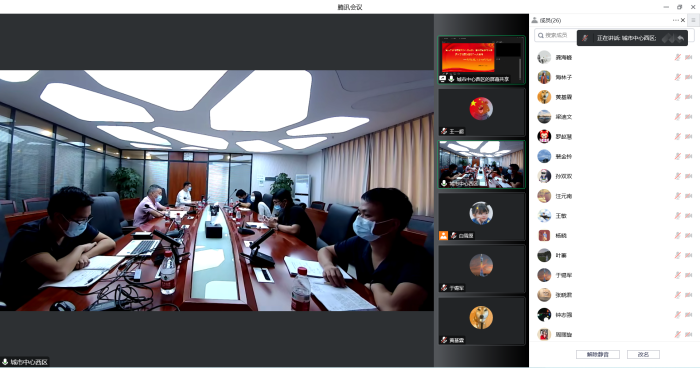Select the shared screen thumbnail with red slide
This screenshot has height=368, width=700.
pos(481,60)
